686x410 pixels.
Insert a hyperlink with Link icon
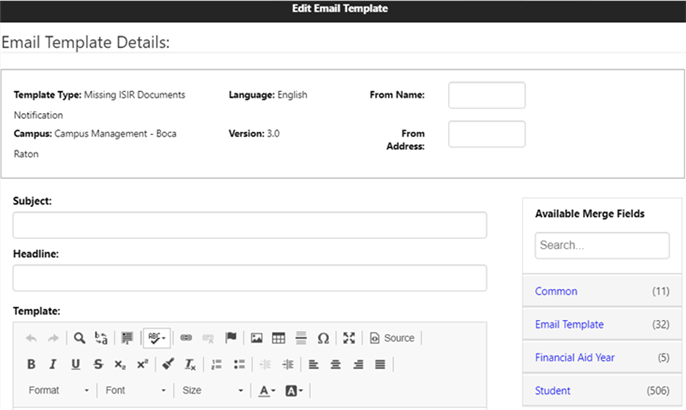[x=186, y=338]
